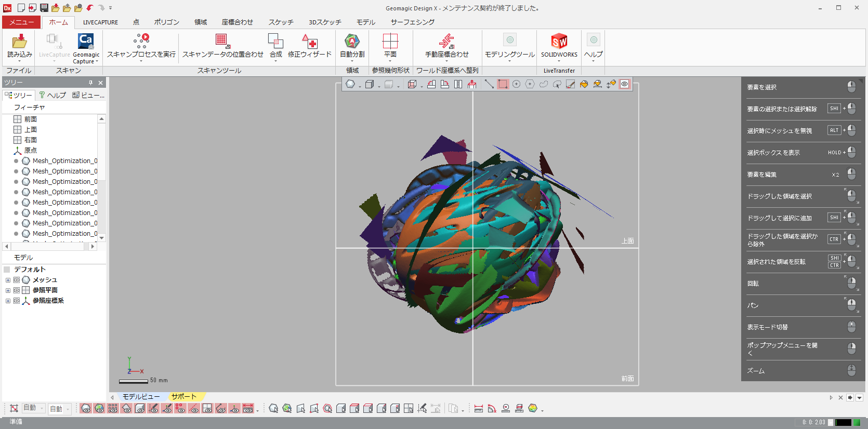The height and width of the screenshot is (429, 868).
Task: Switch to the ポリゴン ribbon tab
Action: (x=166, y=22)
